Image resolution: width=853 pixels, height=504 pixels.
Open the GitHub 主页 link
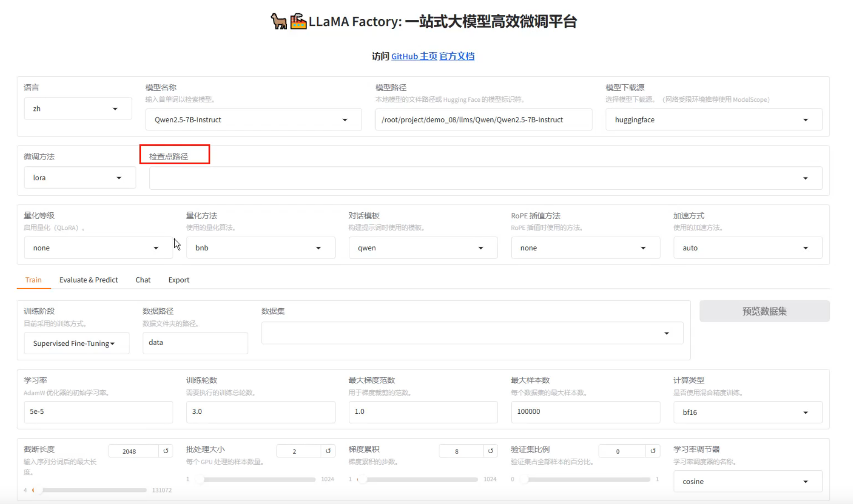pos(414,56)
